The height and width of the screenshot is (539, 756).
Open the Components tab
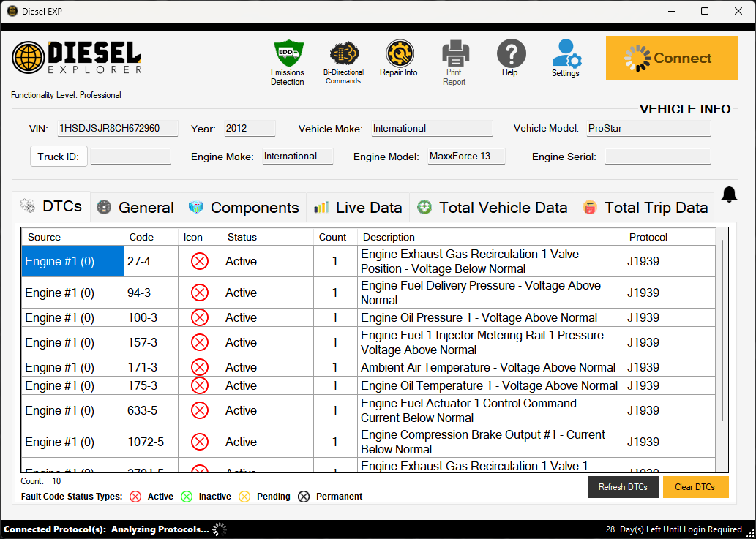(x=244, y=208)
